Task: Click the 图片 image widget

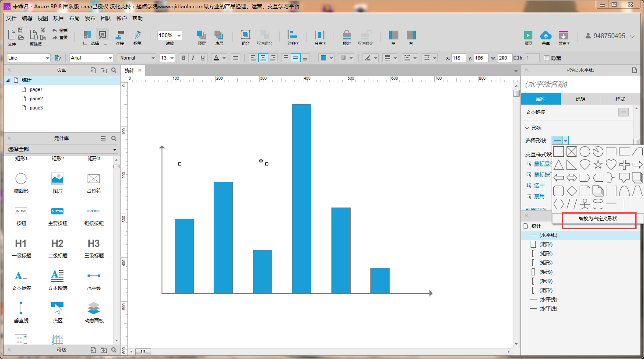Action: coord(57,183)
